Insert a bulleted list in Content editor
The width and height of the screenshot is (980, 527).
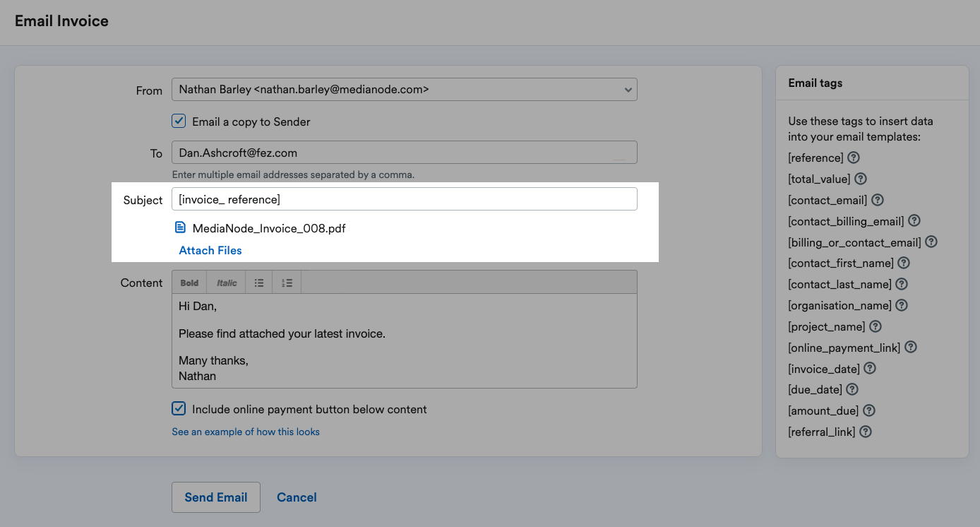[x=259, y=283]
